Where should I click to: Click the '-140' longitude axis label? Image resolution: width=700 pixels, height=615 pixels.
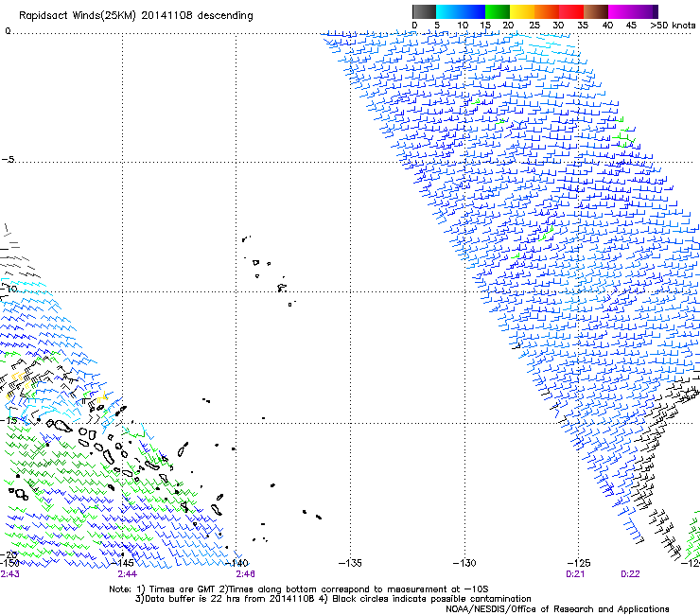coord(236,563)
